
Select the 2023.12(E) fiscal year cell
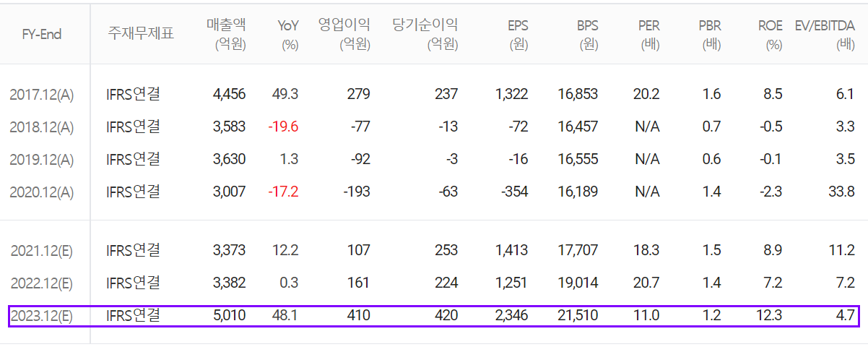pyautogui.click(x=42, y=315)
